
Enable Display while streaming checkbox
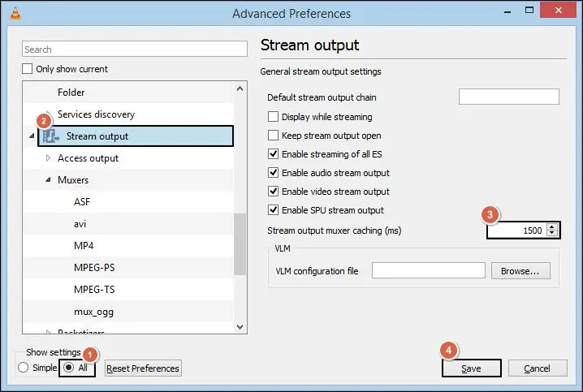[x=274, y=117]
